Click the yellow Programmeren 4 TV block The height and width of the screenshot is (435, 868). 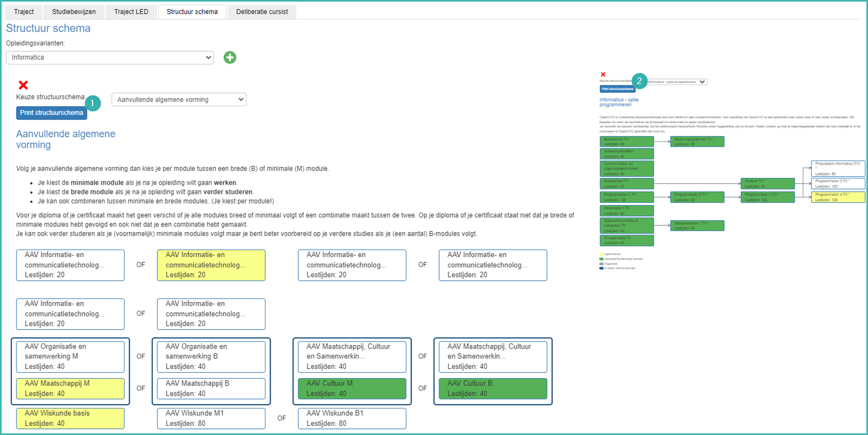[x=838, y=197]
